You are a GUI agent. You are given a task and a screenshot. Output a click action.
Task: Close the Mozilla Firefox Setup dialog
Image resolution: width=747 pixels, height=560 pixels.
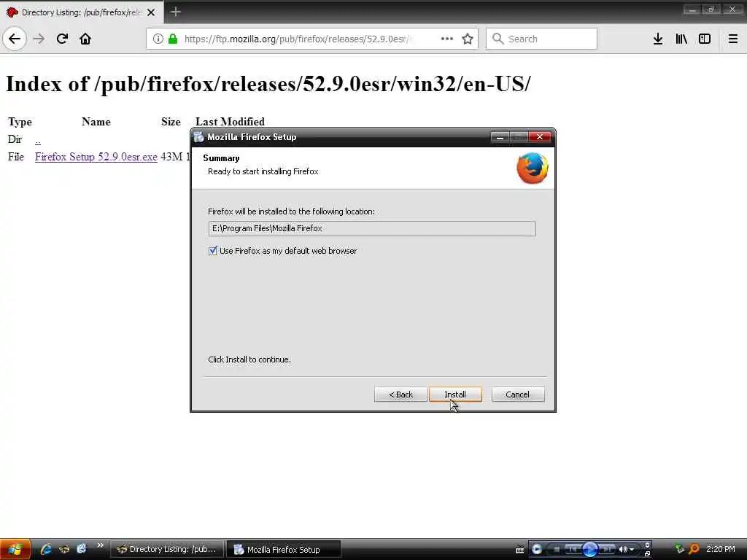[539, 137]
